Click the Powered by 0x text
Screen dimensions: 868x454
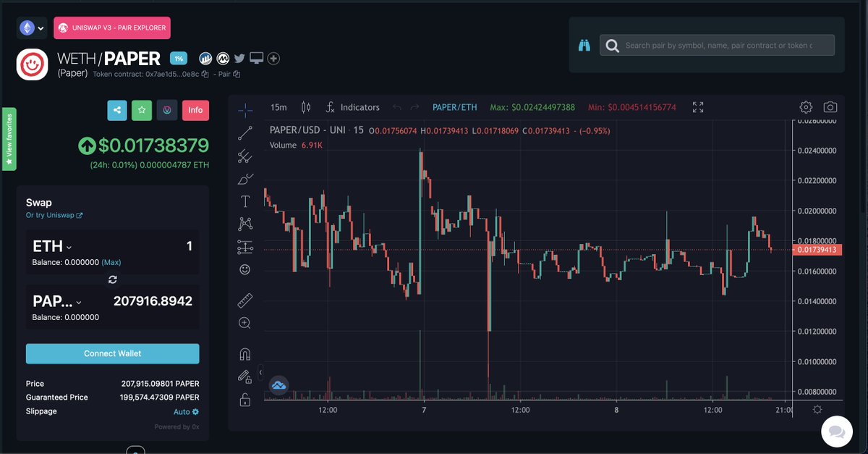click(x=177, y=427)
